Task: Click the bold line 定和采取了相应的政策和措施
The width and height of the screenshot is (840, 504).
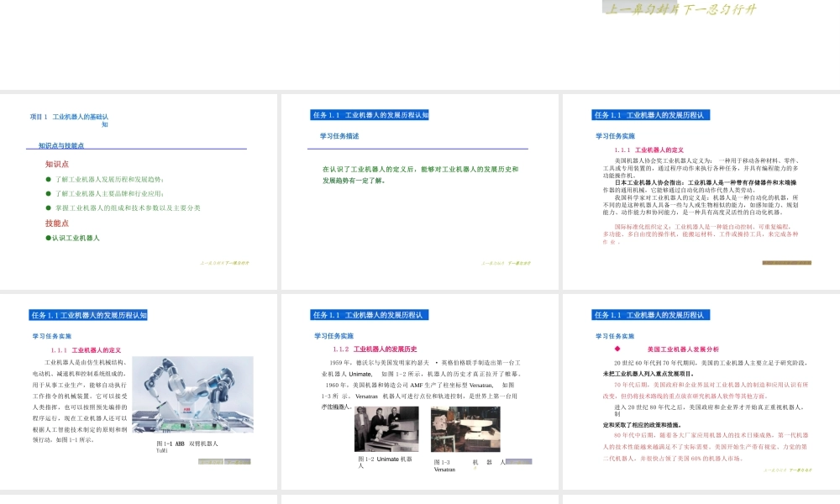Action: pos(642,425)
